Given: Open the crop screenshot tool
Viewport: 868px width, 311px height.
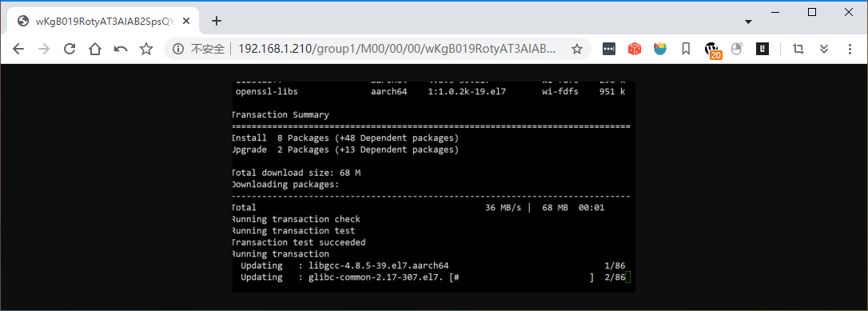Looking at the screenshot, I should (798, 50).
